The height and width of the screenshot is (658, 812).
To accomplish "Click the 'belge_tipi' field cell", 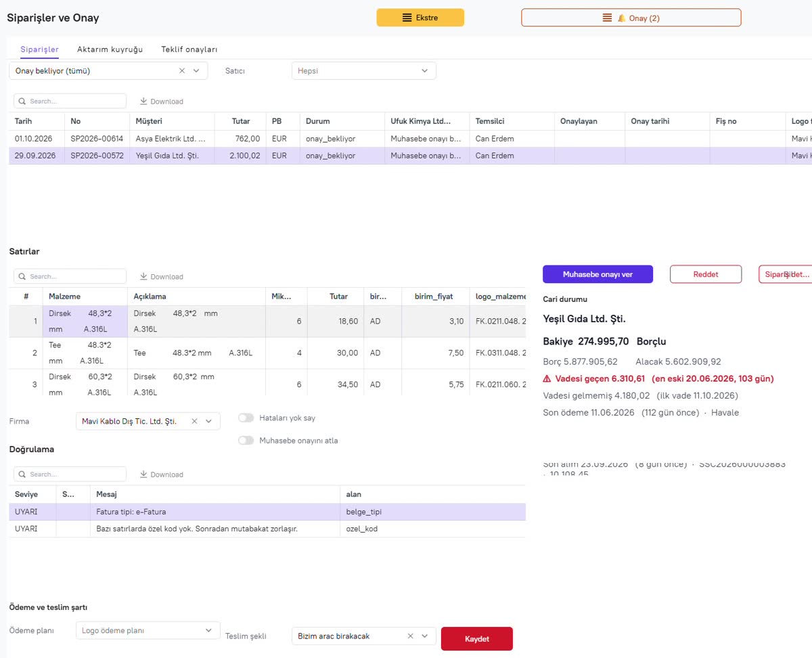I will click(x=433, y=512).
